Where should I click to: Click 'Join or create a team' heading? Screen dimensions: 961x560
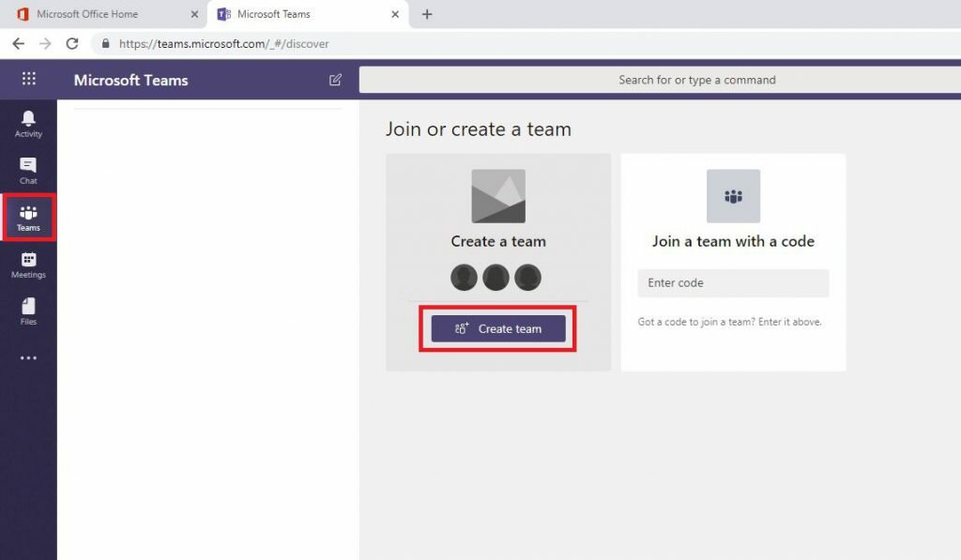[x=478, y=129]
